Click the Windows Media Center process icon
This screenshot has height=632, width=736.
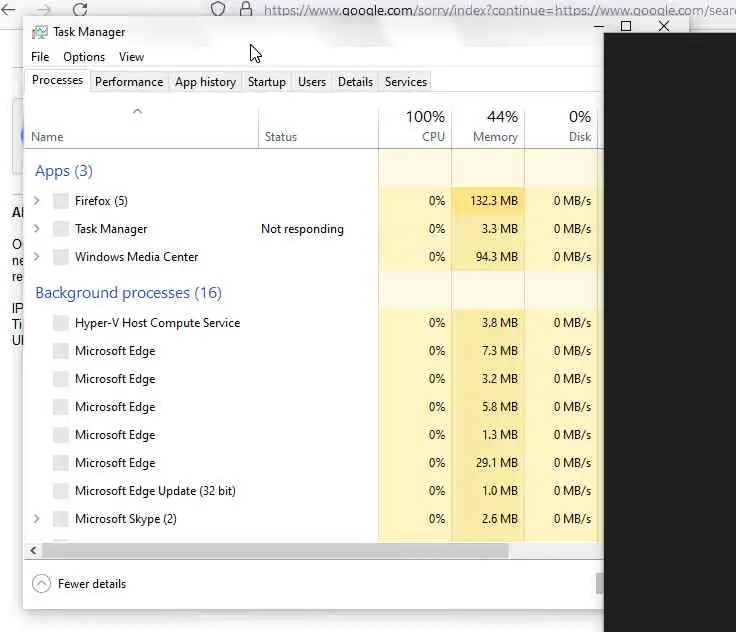pyautogui.click(x=61, y=257)
